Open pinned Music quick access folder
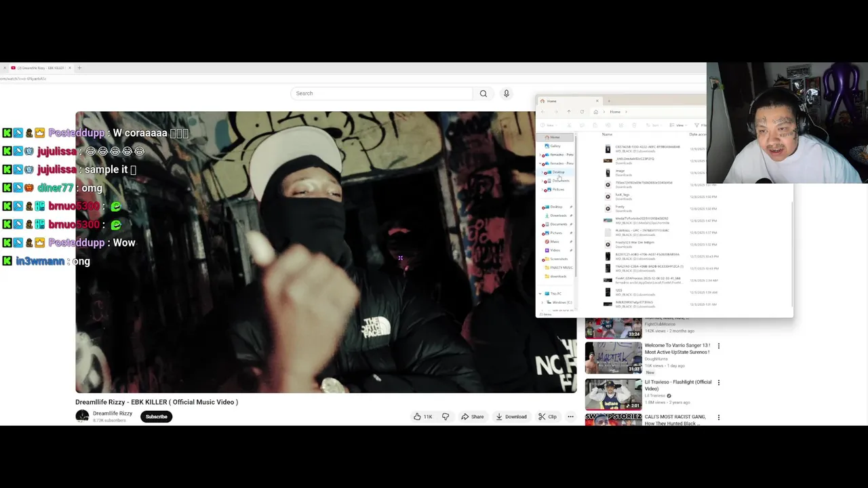Image resolution: width=868 pixels, height=488 pixels. 555,242
